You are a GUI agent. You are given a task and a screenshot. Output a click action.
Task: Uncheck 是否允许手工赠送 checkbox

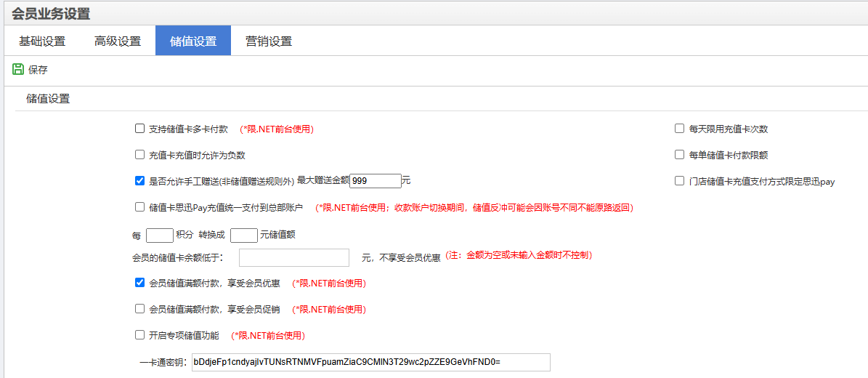tap(140, 181)
